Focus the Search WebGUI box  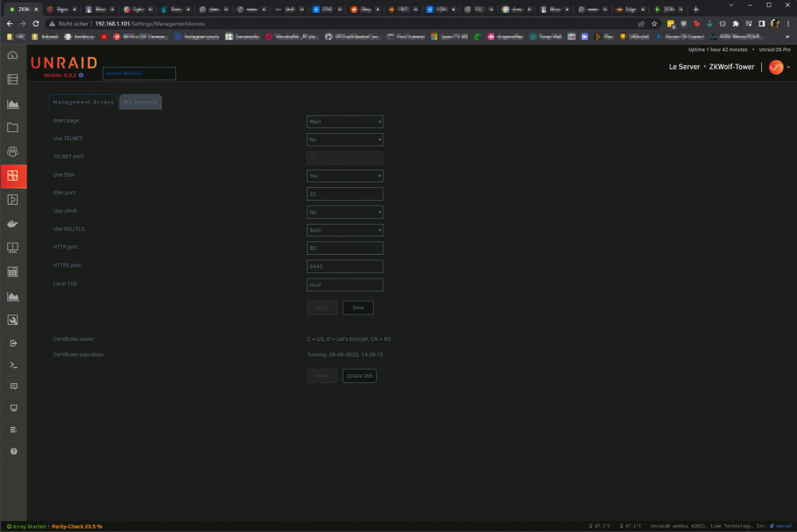click(x=139, y=74)
